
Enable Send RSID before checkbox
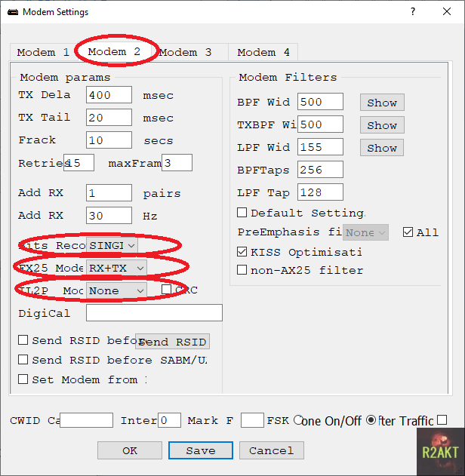[23, 340]
